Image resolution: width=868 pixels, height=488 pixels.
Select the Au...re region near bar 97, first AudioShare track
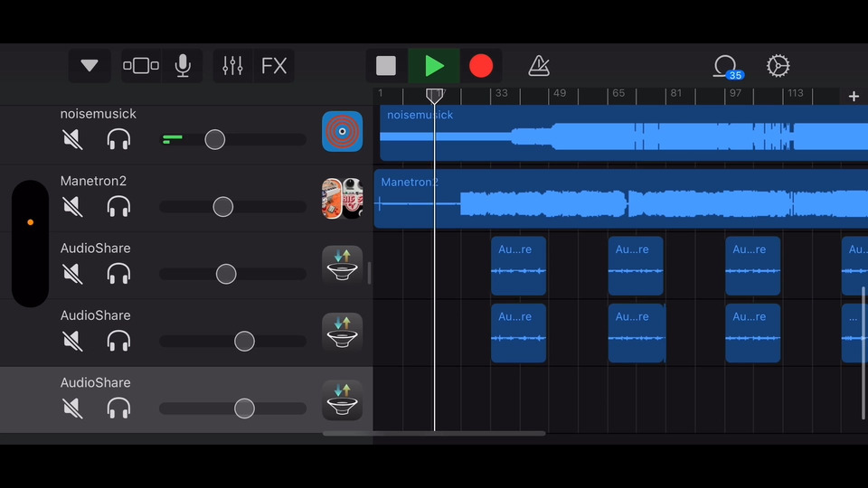click(753, 266)
